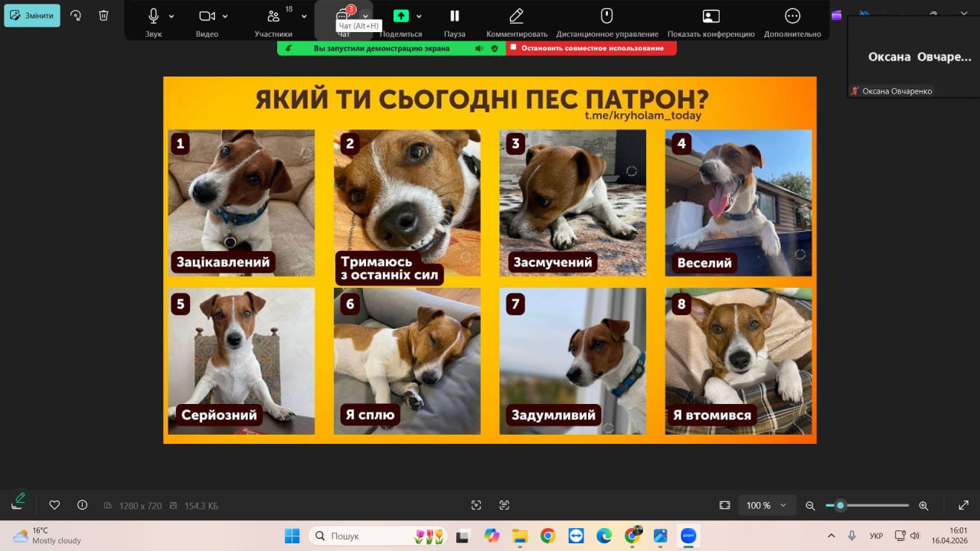
Task: Expand audio options arrow next to microphone
Action: [x=171, y=16]
